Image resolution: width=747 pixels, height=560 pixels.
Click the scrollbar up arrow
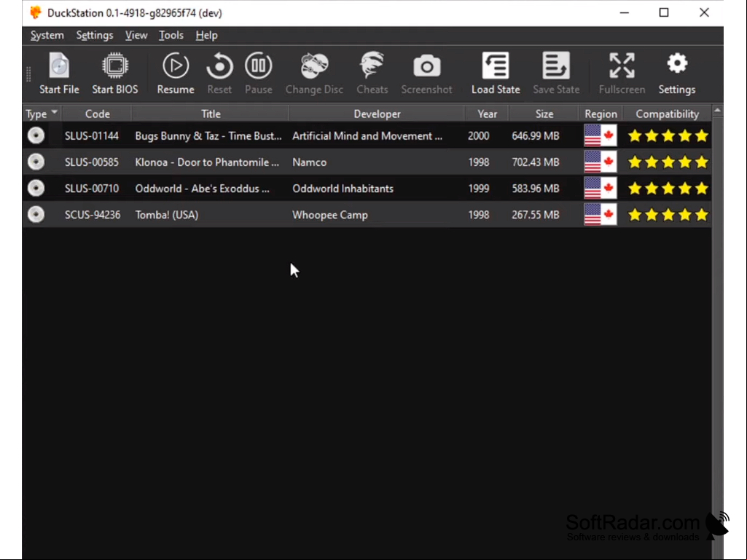click(717, 111)
